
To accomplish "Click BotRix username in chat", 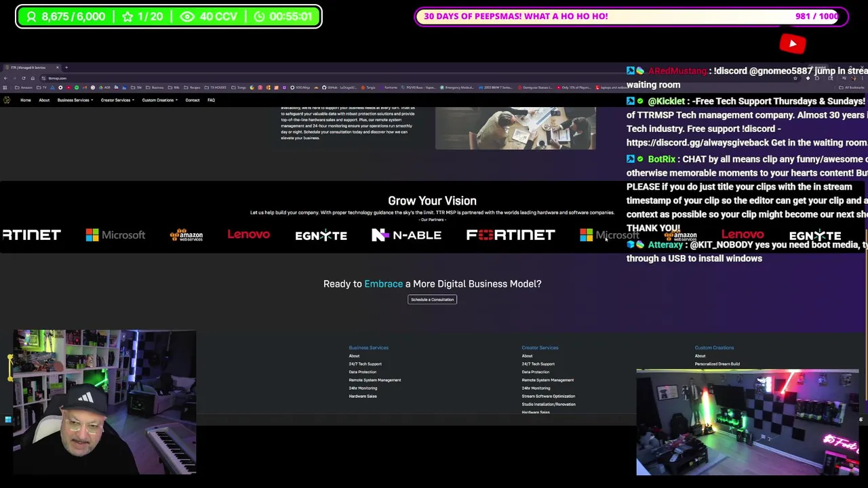I will [662, 159].
